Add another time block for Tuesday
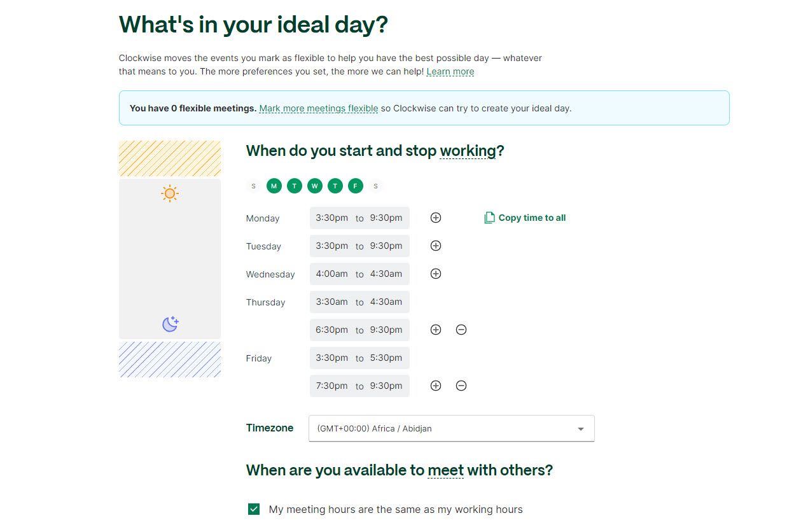 [x=436, y=246]
